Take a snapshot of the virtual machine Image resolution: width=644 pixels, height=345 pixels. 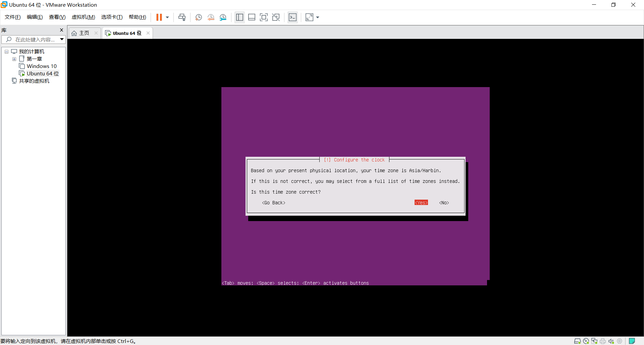(x=199, y=17)
